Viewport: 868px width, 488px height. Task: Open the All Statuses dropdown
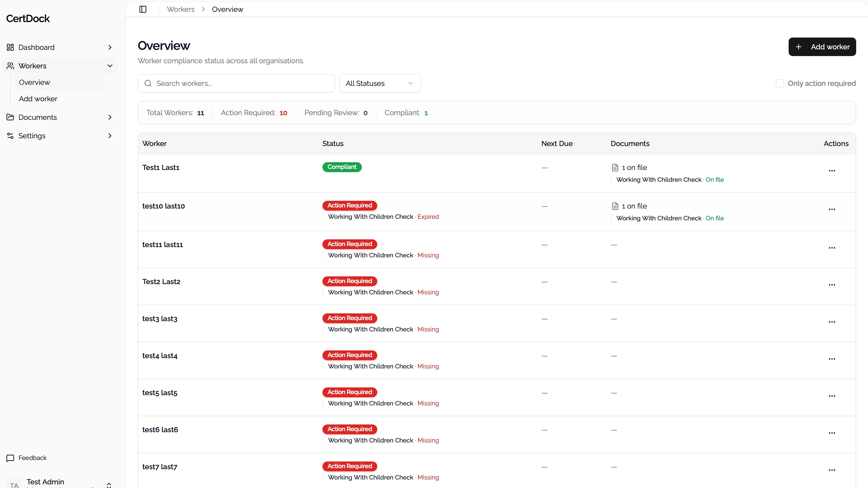(x=380, y=83)
